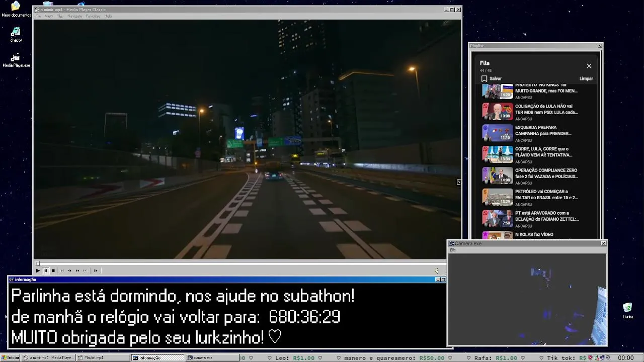The image size is (644, 362).
Task: Open video 'PROTESTO NO KINGS' thumbnail in queue
Action: point(498,92)
